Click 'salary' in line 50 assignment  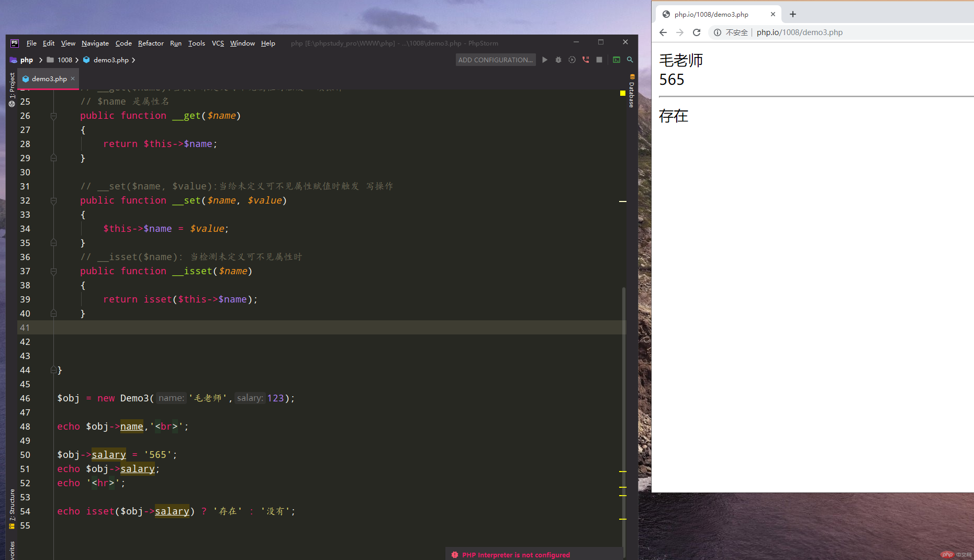click(109, 455)
